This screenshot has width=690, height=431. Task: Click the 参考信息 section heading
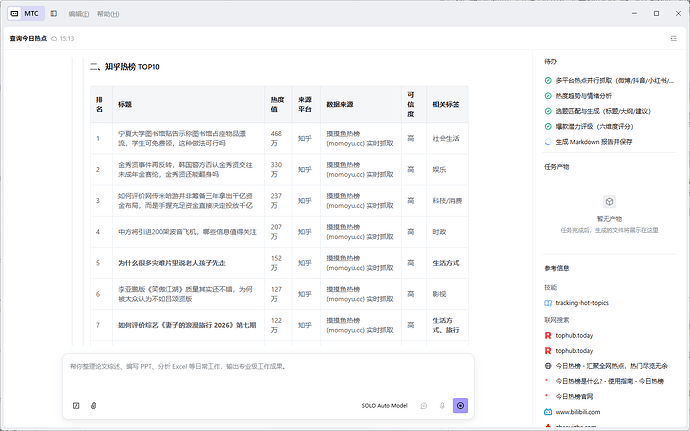[x=557, y=268]
